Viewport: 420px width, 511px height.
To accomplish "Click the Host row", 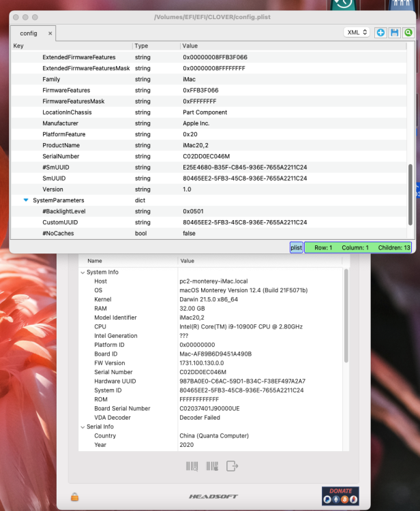I will coord(211,281).
